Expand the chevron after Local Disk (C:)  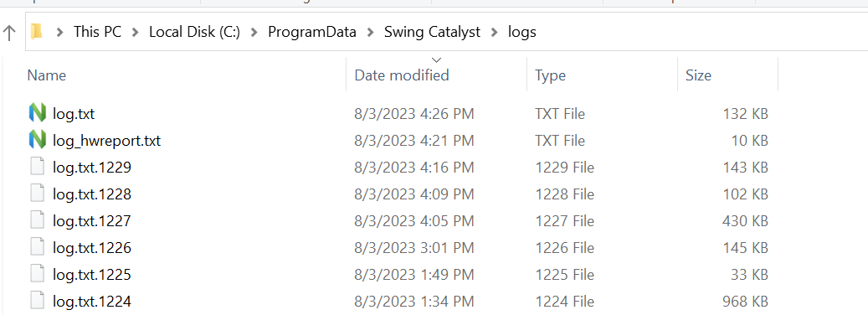[254, 33]
